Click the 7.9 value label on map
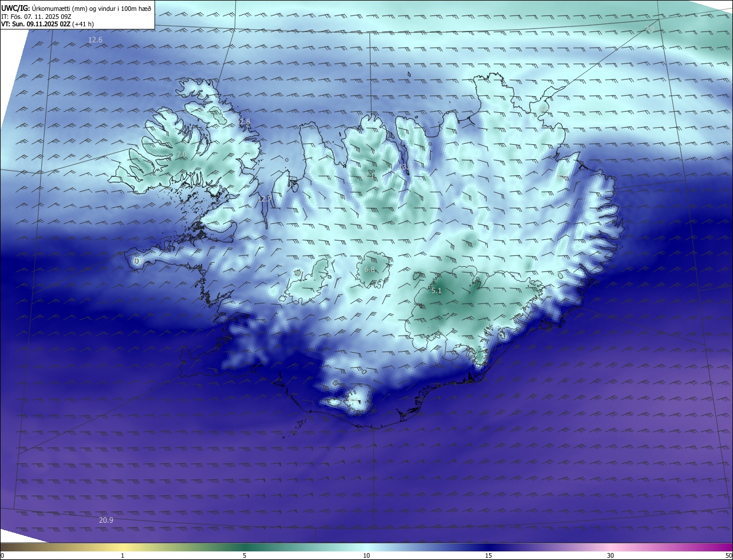Image resolution: width=733 pixels, height=560 pixels. coord(650,29)
